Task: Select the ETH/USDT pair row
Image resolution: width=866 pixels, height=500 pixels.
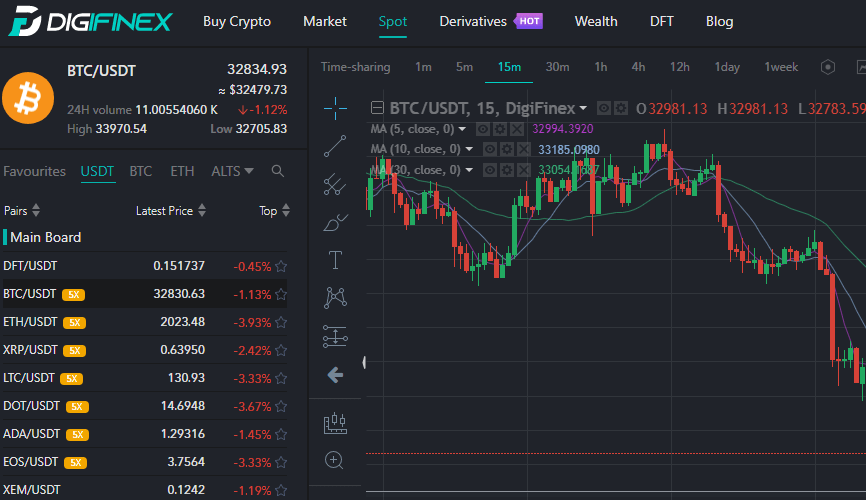Action: point(145,322)
